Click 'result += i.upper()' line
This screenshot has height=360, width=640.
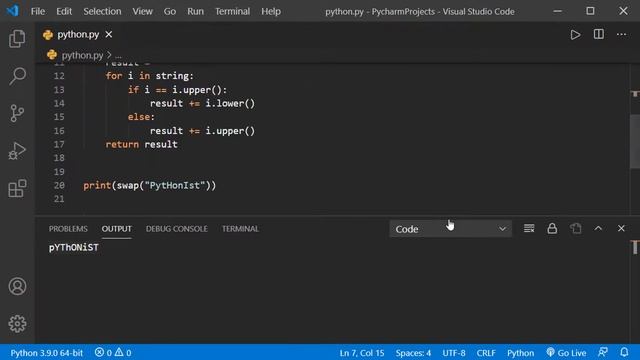coord(202,131)
